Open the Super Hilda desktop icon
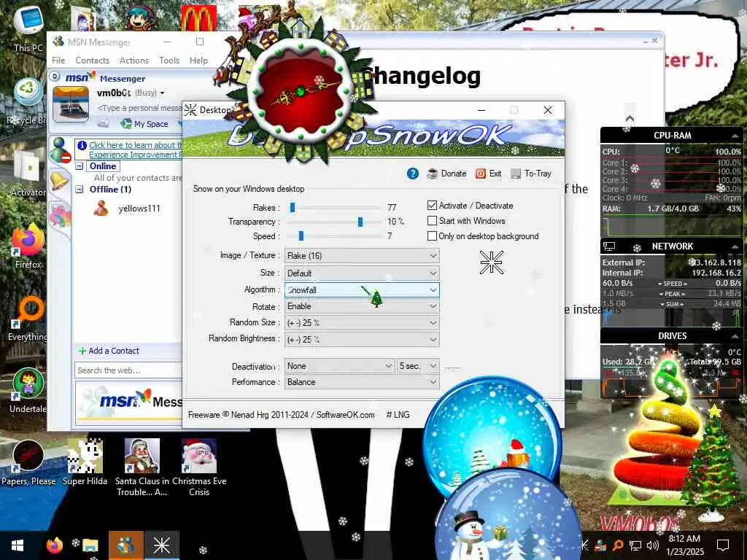Screen dimensions: 747x560 point(85,462)
